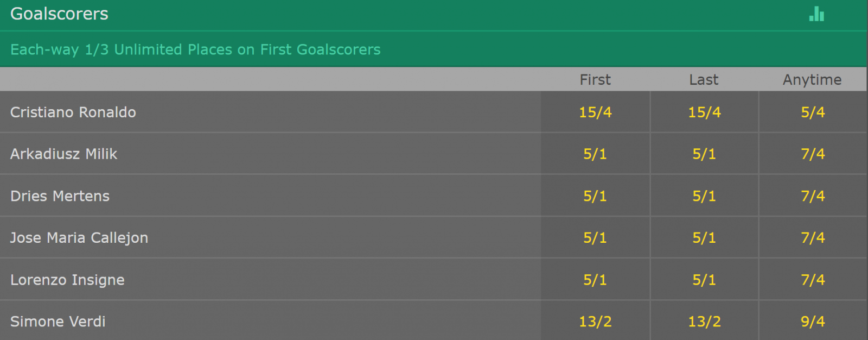Viewport: 868px width, 340px height.
Task: Pick Arkadiusz Milik Anytime odds 7/4
Action: tap(813, 154)
